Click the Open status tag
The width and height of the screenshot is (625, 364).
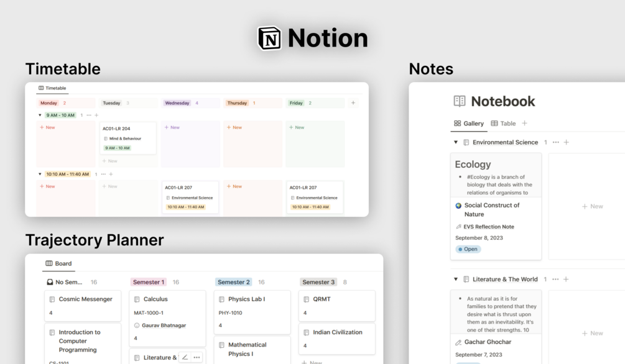coord(468,249)
